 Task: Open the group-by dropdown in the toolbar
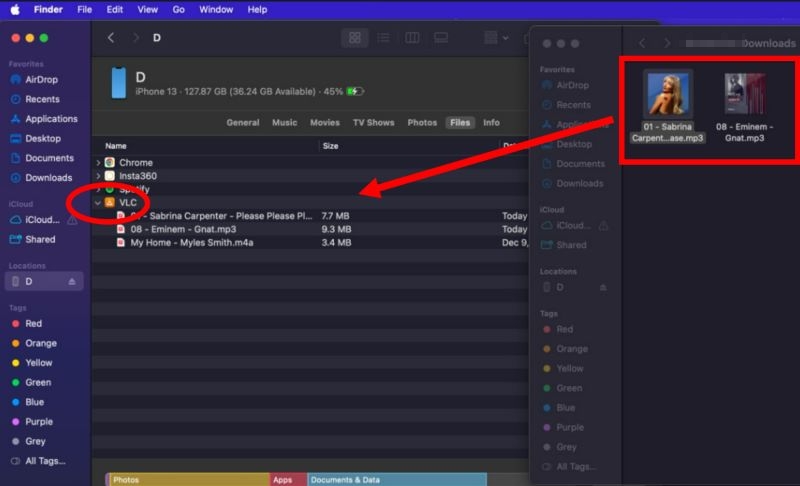pyautogui.click(x=495, y=38)
